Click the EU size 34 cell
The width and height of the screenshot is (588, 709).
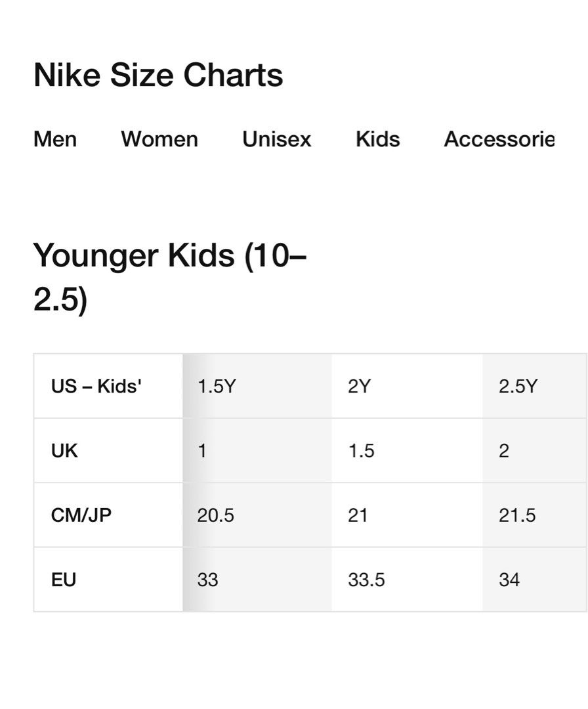point(509,580)
